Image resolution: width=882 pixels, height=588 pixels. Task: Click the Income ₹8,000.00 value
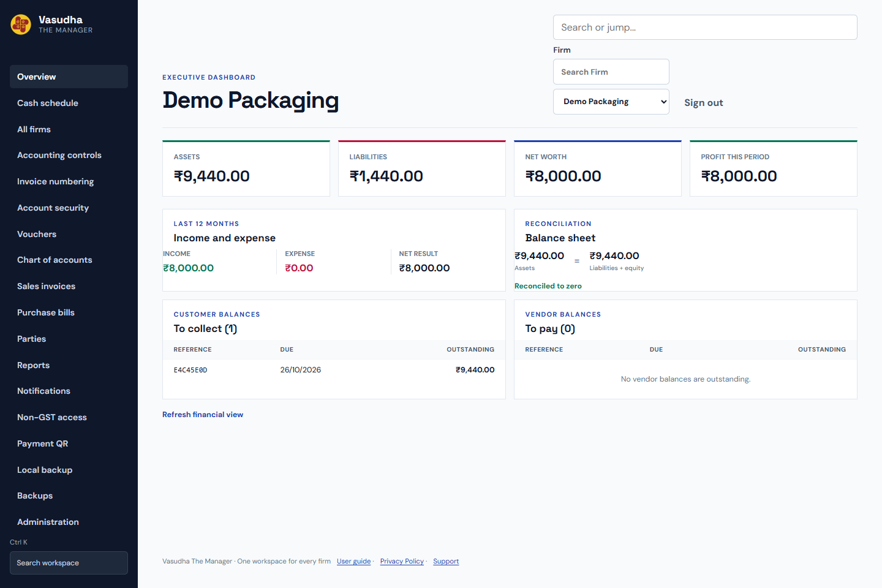click(x=189, y=268)
